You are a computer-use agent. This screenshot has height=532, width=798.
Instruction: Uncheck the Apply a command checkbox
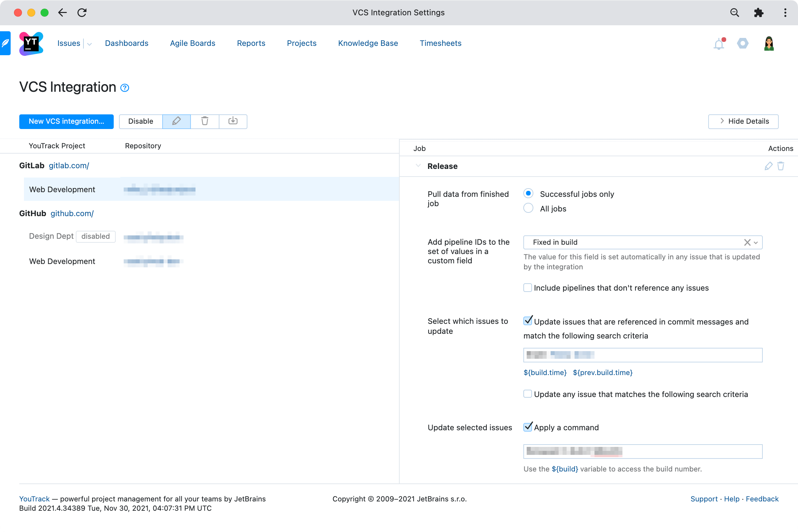[x=528, y=427]
